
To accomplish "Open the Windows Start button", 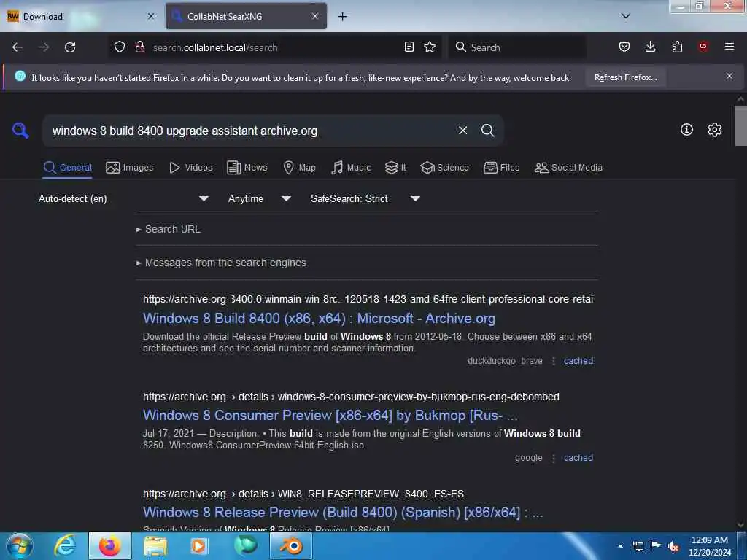I will pyautogui.click(x=19, y=545).
